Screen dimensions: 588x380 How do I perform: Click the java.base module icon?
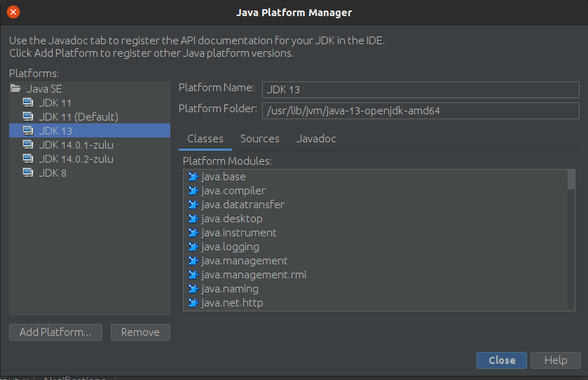(x=193, y=176)
